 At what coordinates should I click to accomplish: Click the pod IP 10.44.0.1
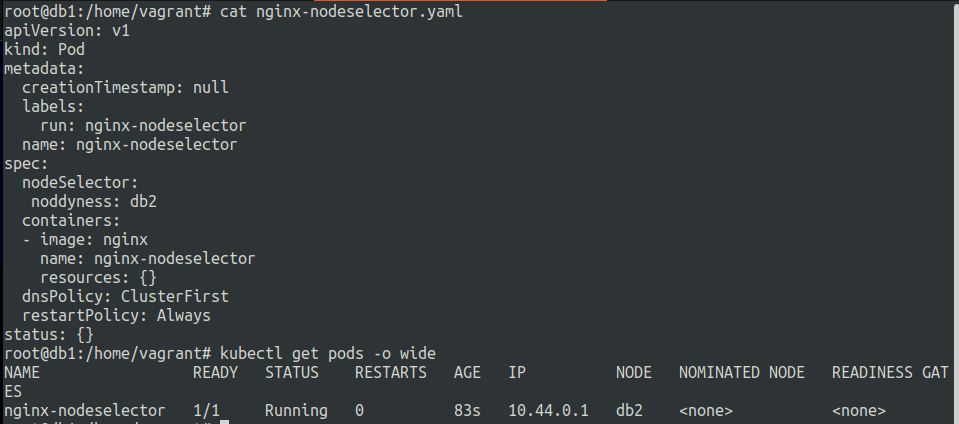[548, 410]
